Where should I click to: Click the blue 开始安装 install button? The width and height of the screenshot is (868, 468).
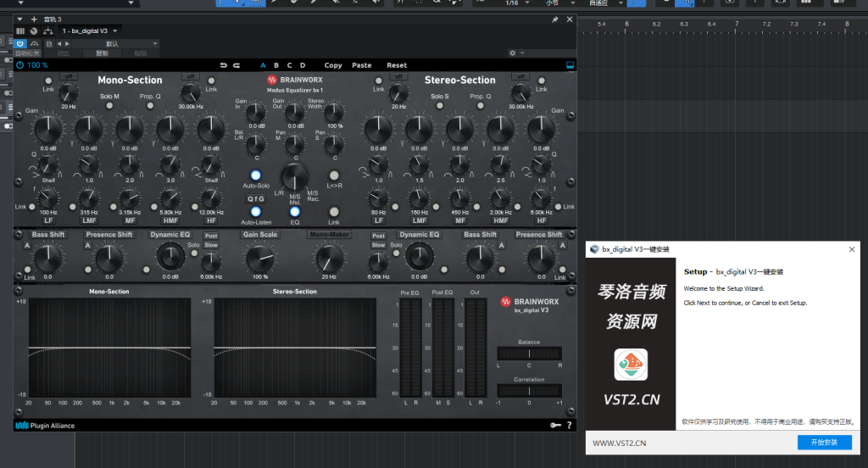[824, 443]
